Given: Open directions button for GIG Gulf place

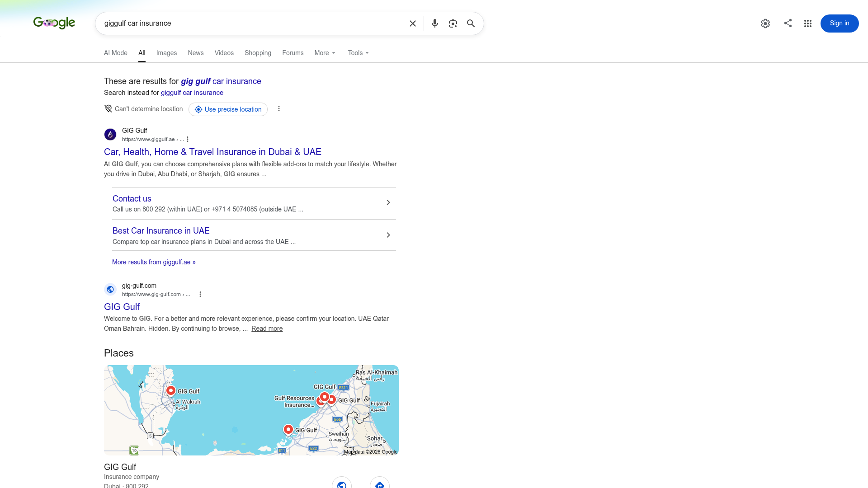Looking at the screenshot, I should click(380, 483).
